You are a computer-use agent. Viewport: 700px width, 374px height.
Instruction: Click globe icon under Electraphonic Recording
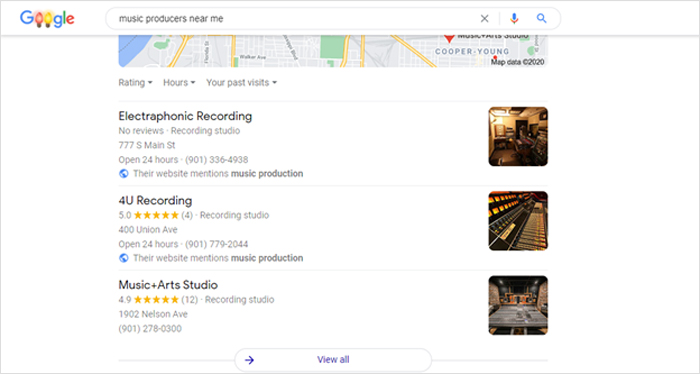(x=124, y=174)
